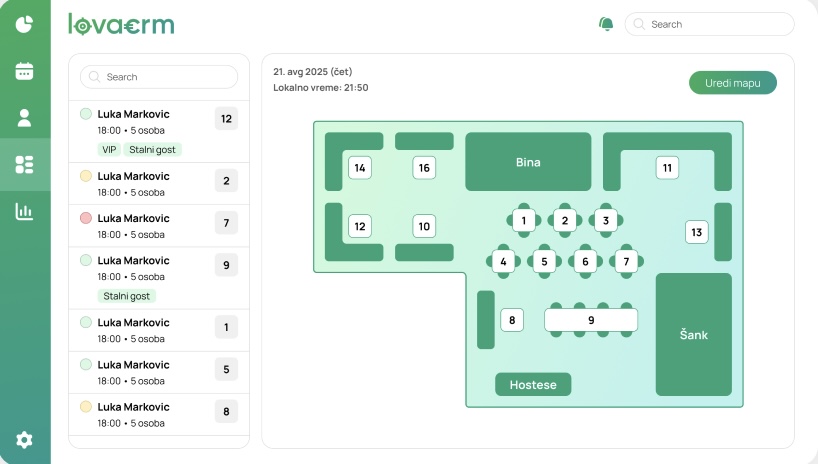Select the red-status reservation for table 7

pyautogui.click(x=158, y=226)
